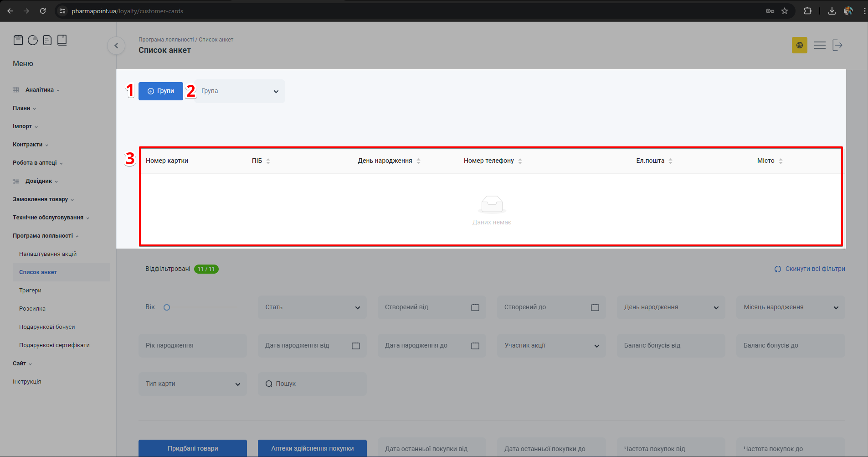Viewport: 868px width, 457px height.
Task: Click the blue Групи button
Action: [161, 91]
